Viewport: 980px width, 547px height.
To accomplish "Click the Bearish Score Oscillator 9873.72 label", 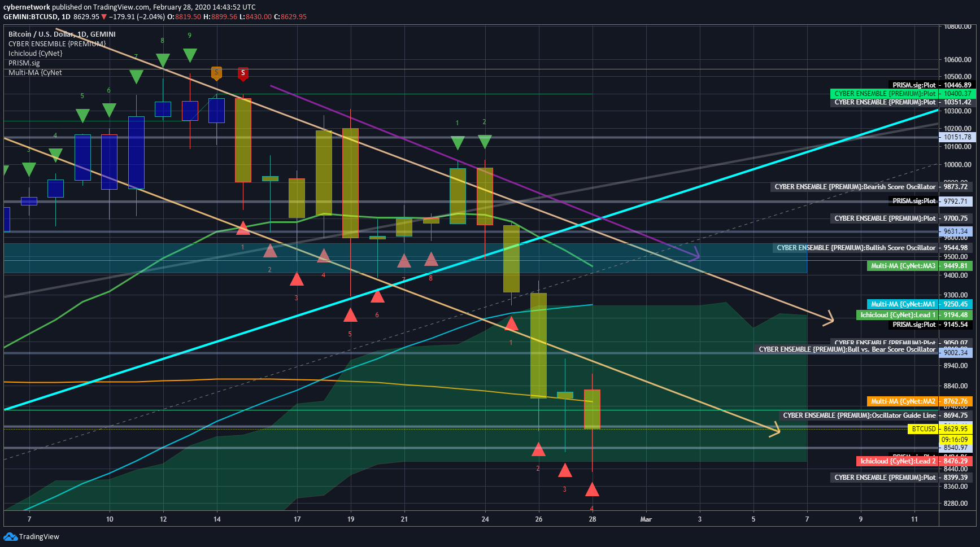I will click(x=872, y=187).
